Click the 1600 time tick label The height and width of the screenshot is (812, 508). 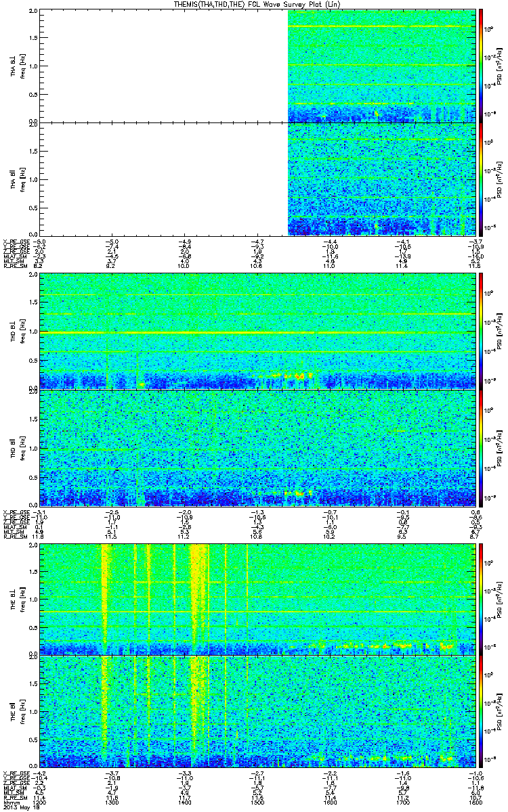330,803
